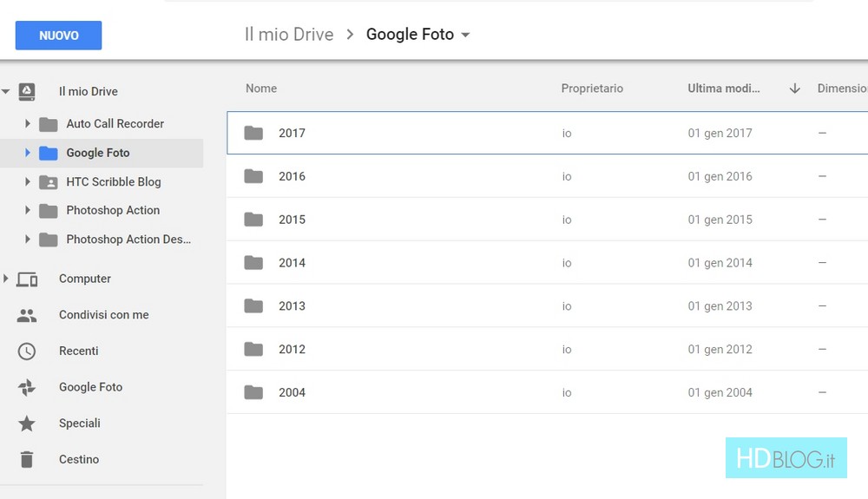Click the folder icon of 2017
The height and width of the screenshot is (499, 868).
coord(253,133)
